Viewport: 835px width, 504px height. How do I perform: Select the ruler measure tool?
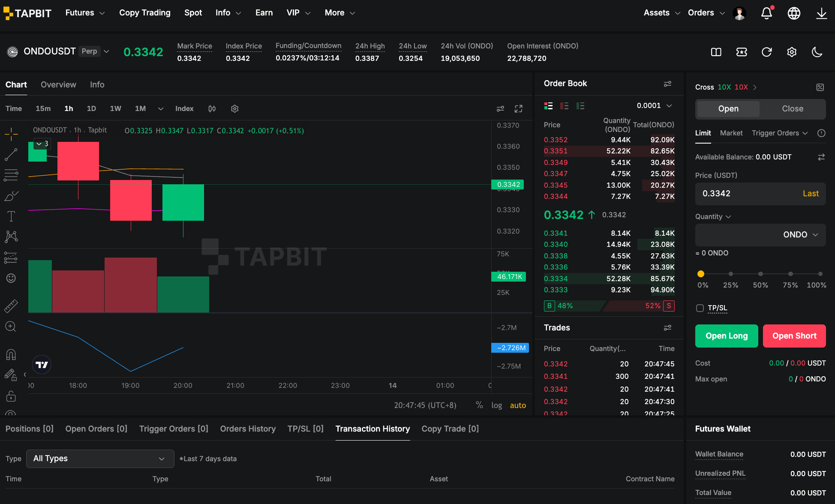(x=11, y=306)
